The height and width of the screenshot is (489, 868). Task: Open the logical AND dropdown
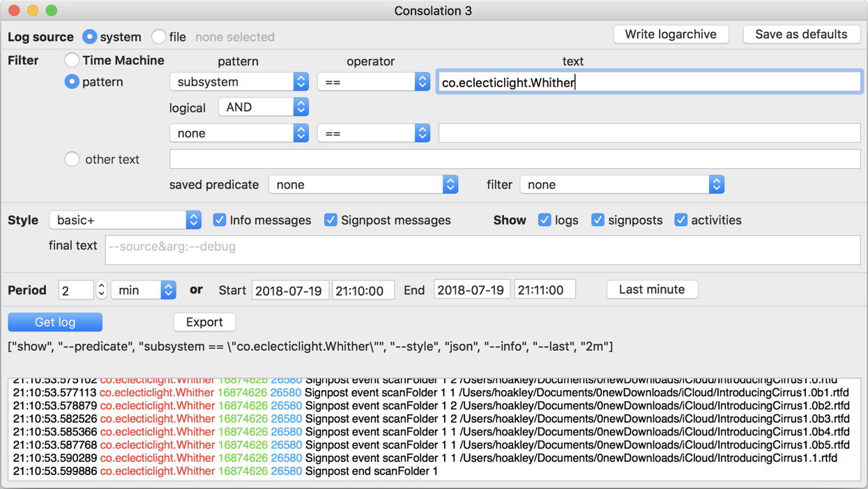pos(263,107)
